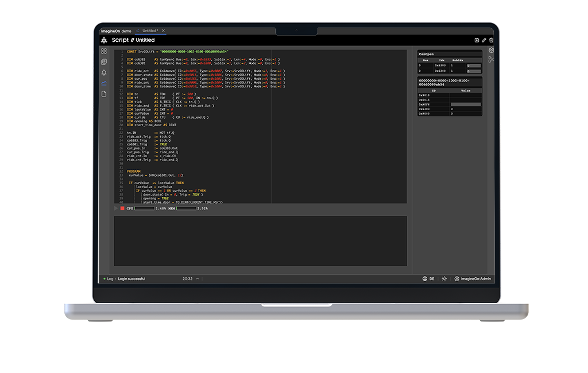The image size is (588, 373).
Task: Click the node connections icon below gear
Action: coord(491,59)
